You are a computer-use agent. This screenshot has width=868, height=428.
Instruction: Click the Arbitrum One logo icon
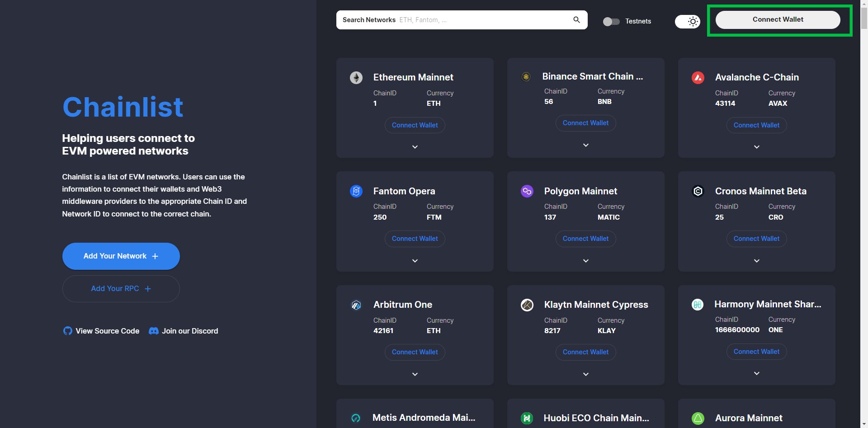[x=356, y=305]
